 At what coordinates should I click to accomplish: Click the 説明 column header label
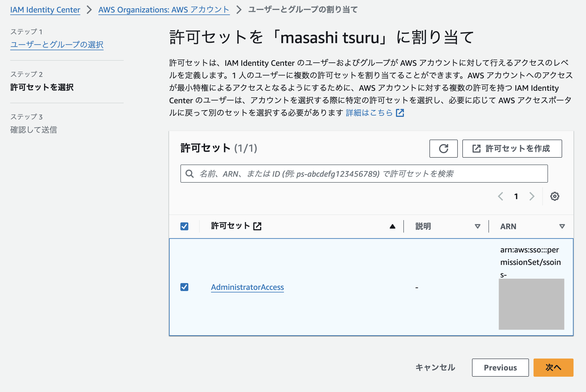point(423,226)
